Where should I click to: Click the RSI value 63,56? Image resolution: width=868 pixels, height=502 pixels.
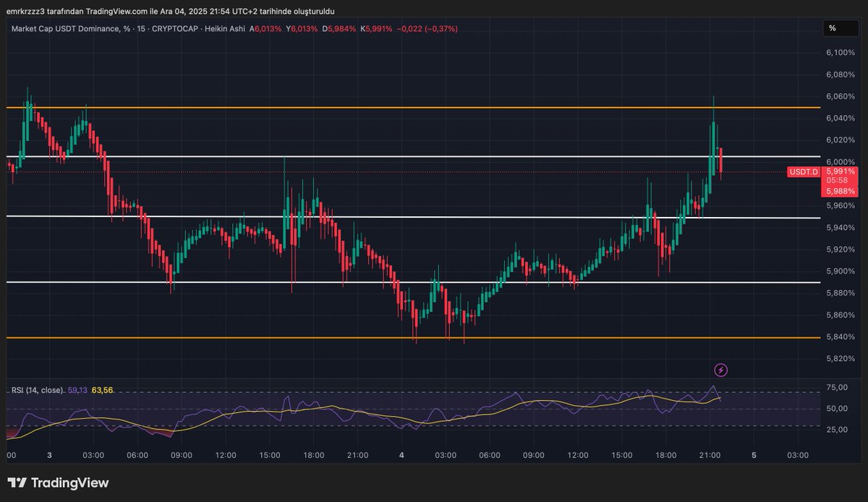click(102, 390)
